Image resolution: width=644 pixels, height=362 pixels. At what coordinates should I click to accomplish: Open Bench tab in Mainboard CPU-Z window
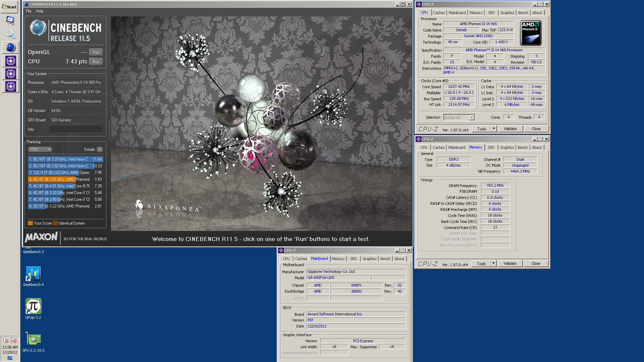tap(385, 259)
